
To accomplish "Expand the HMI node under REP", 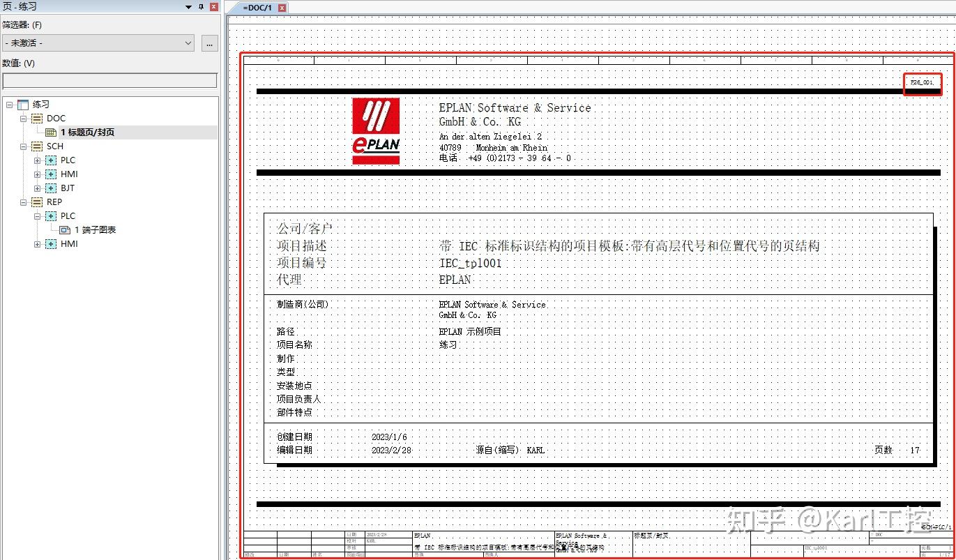I will tap(38, 244).
